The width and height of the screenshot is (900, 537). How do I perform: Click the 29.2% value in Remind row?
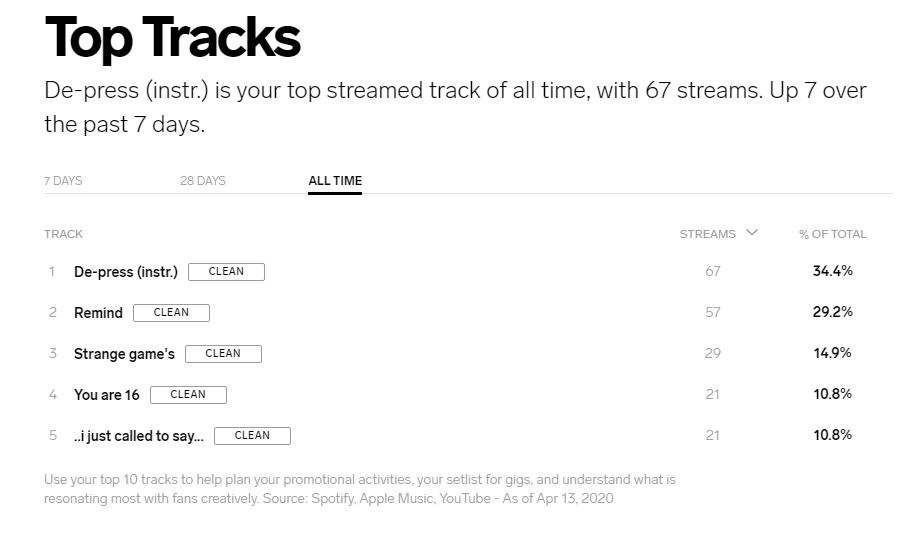(x=832, y=313)
